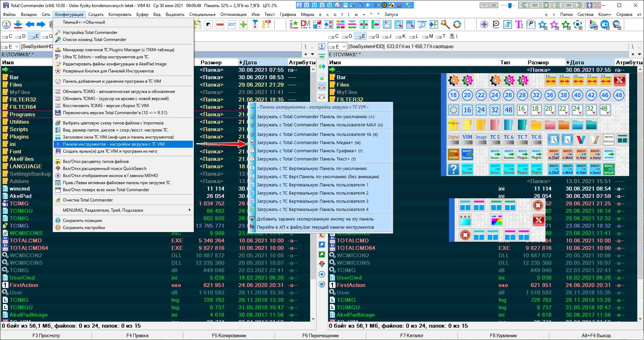The height and width of the screenshot is (340, 644).
Task: Pick the yellow Original folder icon
Action: coord(453,124)
